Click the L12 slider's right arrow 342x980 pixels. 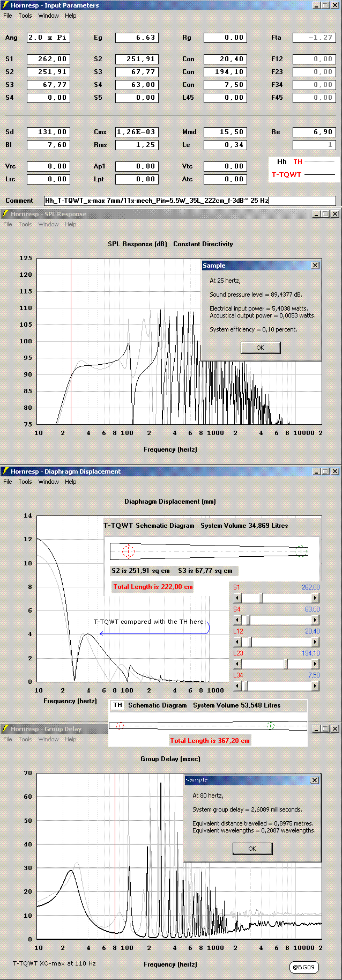[315, 642]
